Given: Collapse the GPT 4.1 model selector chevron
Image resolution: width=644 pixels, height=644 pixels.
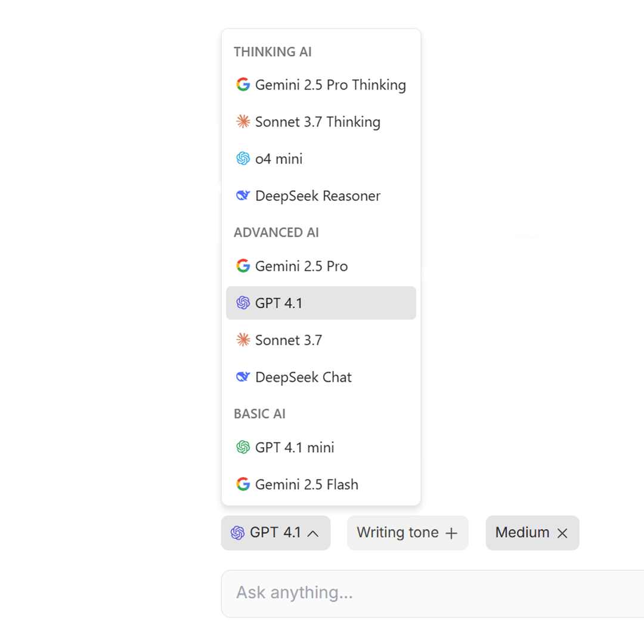Looking at the screenshot, I should click(x=313, y=533).
